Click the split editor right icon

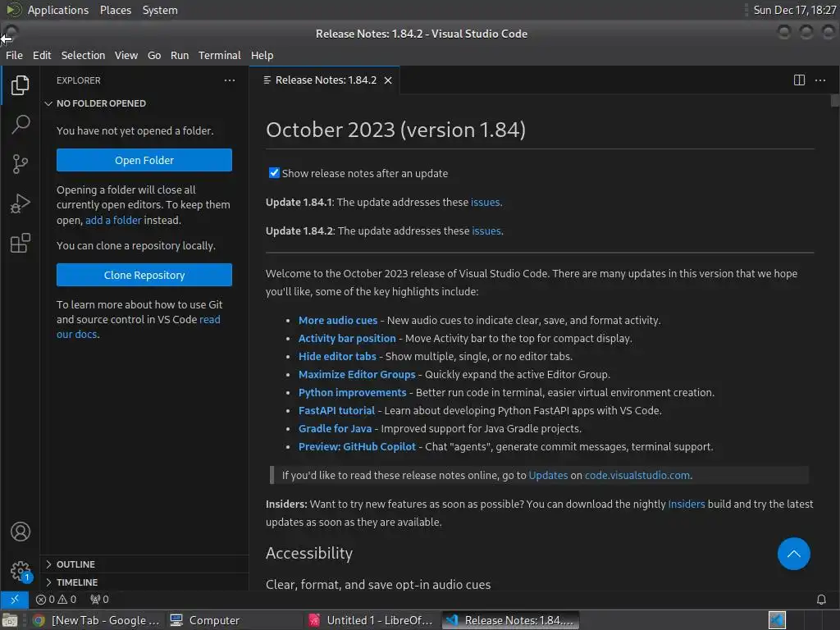[x=799, y=80]
